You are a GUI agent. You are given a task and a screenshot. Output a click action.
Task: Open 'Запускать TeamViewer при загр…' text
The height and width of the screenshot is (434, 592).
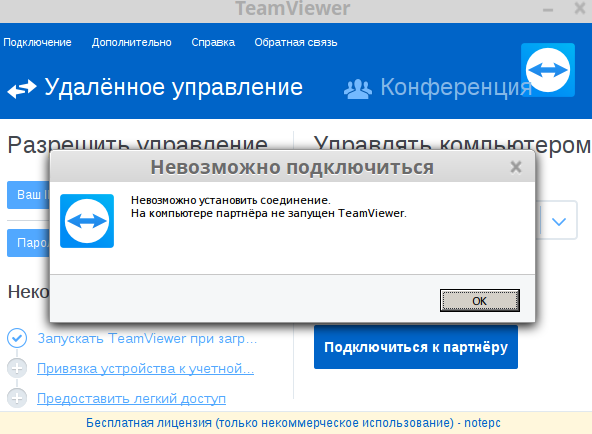[147, 339]
